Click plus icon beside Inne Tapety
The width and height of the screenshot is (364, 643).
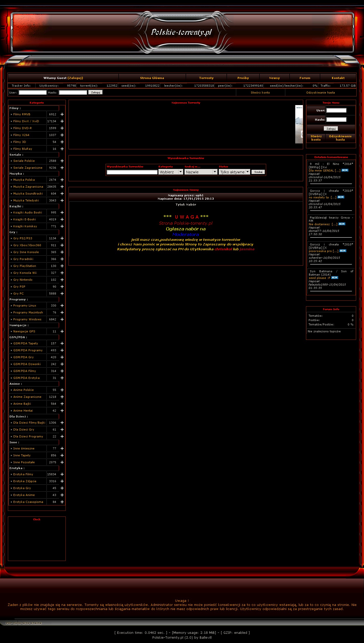62,455
